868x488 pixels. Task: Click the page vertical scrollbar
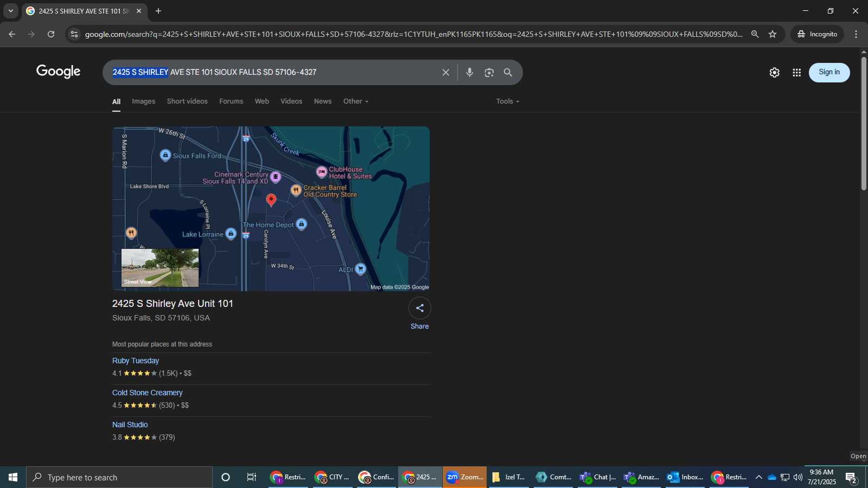(x=864, y=123)
